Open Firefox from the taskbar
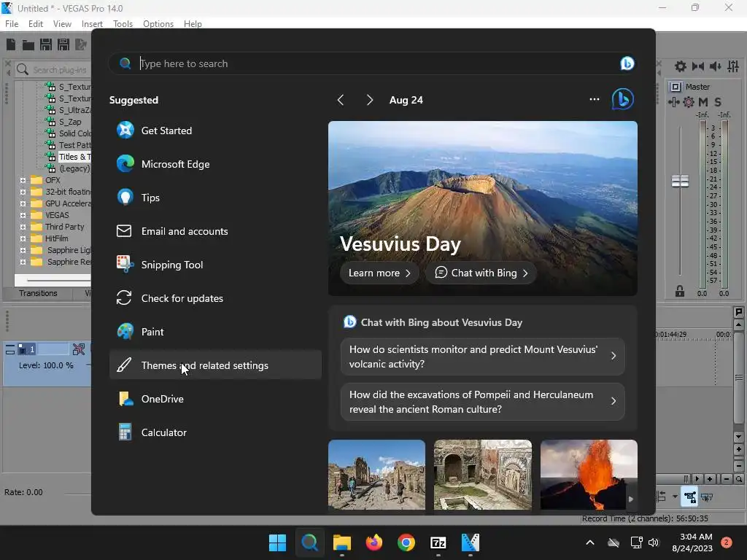Image resolution: width=747 pixels, height=560 pixels. coord(374,542)
